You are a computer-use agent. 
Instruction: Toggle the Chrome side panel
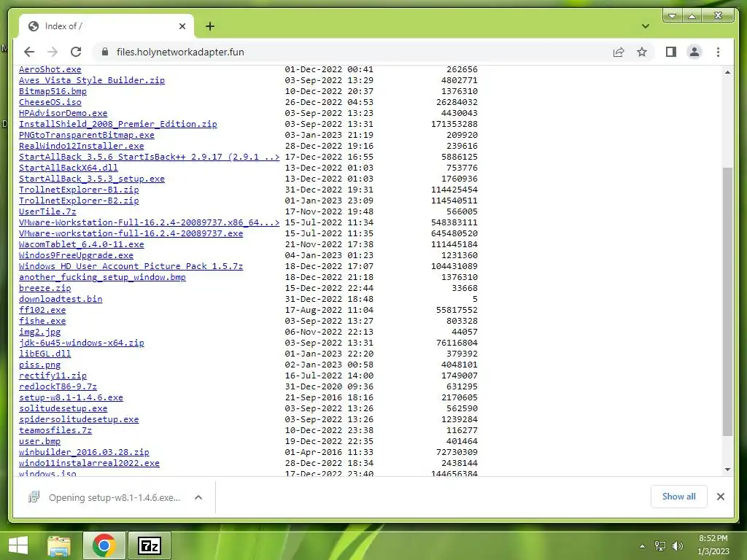[x=671, y=52]
